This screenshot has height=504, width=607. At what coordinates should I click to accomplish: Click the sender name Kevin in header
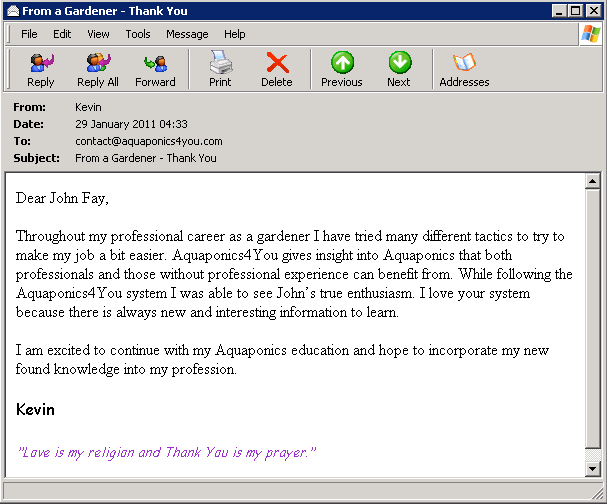(89, 107)
